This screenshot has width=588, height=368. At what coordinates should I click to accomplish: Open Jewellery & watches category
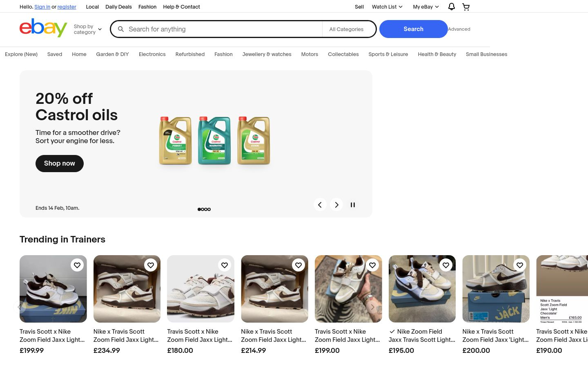coord(267,54)
